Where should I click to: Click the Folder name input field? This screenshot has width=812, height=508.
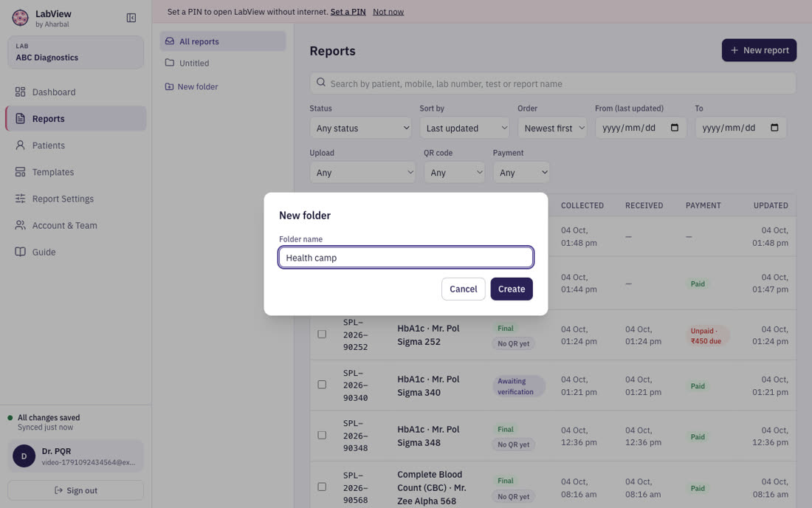(406, 258)
